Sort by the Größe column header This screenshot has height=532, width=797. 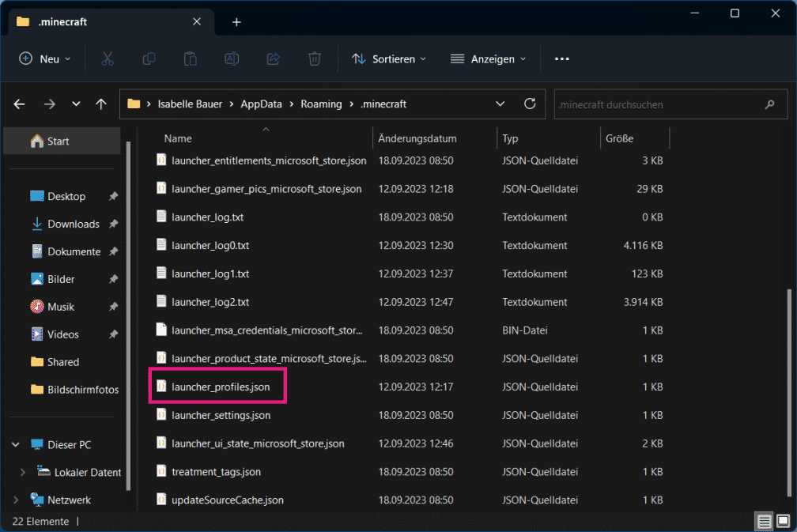[619, 138]
